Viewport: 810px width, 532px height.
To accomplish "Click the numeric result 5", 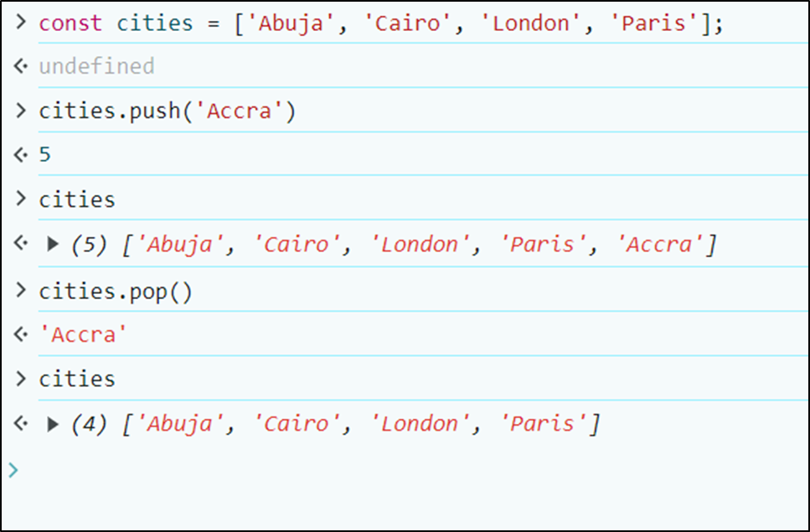I will point(45,155).
